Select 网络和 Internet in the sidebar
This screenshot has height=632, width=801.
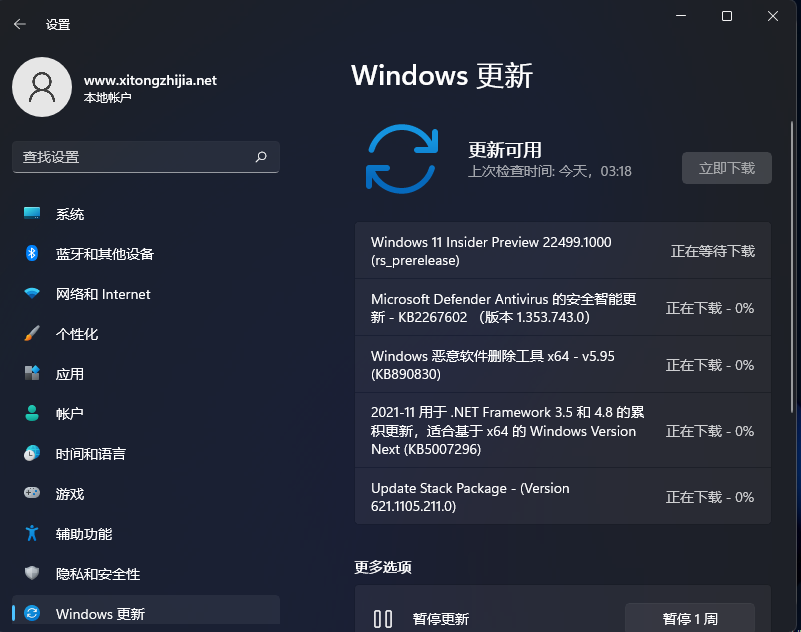click(146, 294)
